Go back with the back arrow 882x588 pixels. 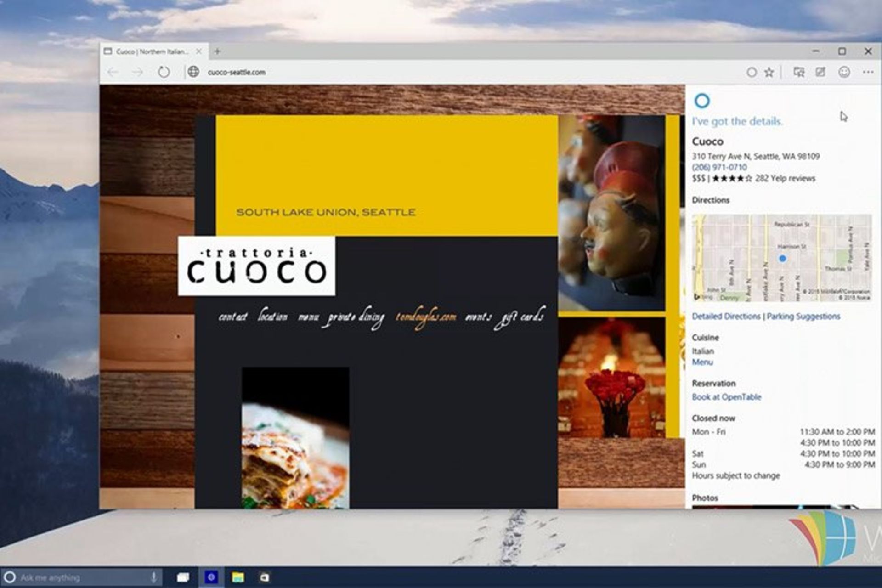click(x=113, y=72)
